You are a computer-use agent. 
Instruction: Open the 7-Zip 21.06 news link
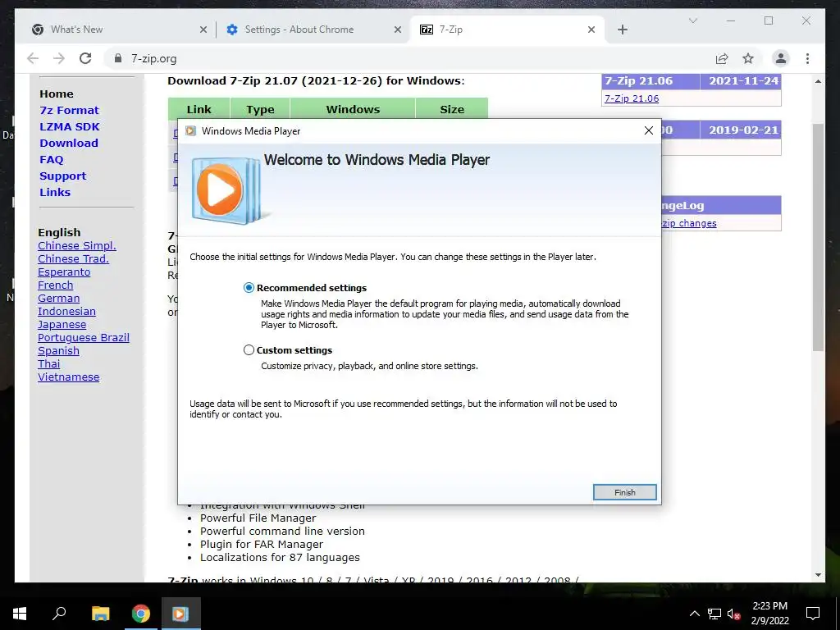point(632,98)
